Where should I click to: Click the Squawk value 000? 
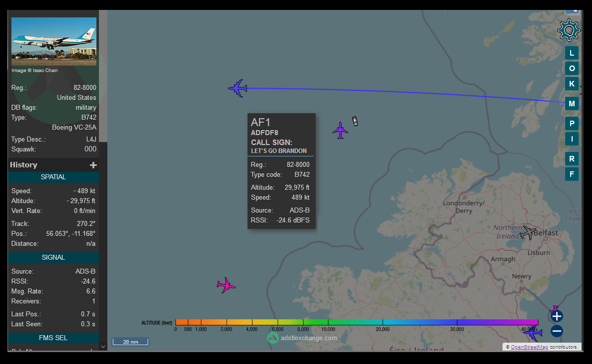coord(90,149)
